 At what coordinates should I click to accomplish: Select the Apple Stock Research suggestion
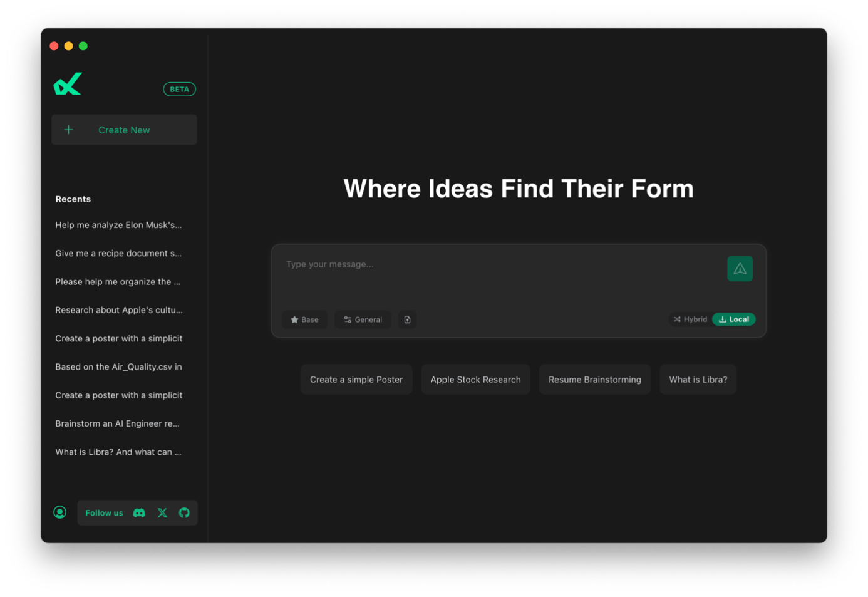[x=476, y=380]
